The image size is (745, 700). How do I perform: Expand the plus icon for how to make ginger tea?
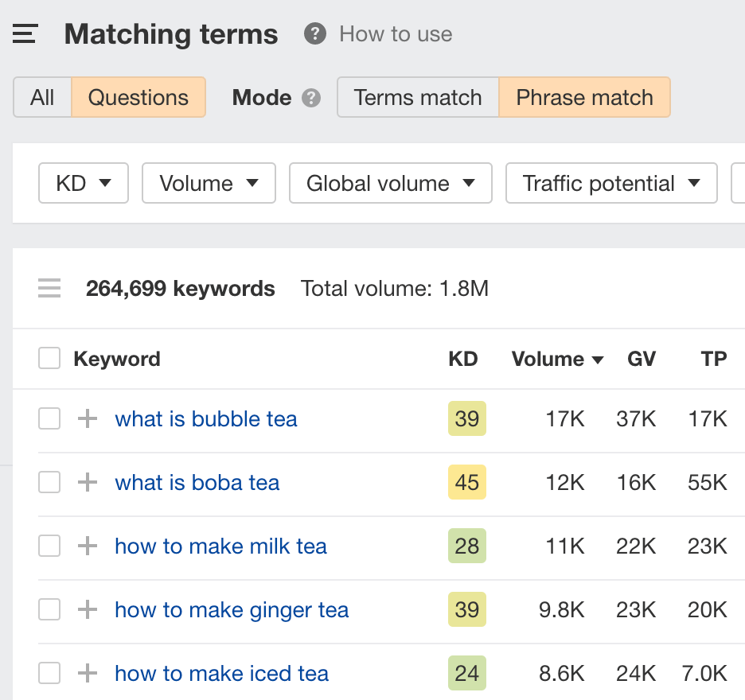coord(87,610)
